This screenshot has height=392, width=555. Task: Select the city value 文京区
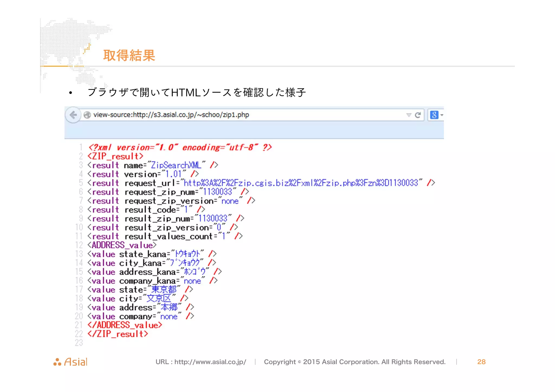click(159, 298)
